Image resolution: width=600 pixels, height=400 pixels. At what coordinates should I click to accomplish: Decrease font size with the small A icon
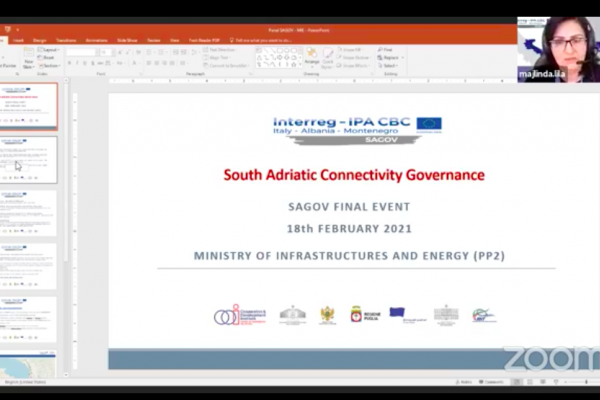(x=127, y=52)
